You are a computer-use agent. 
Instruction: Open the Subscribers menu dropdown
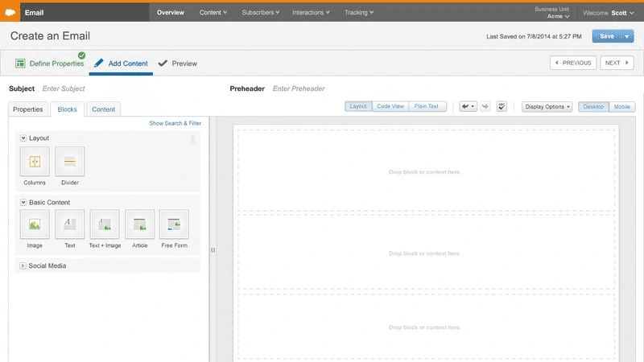coord(260,12)
